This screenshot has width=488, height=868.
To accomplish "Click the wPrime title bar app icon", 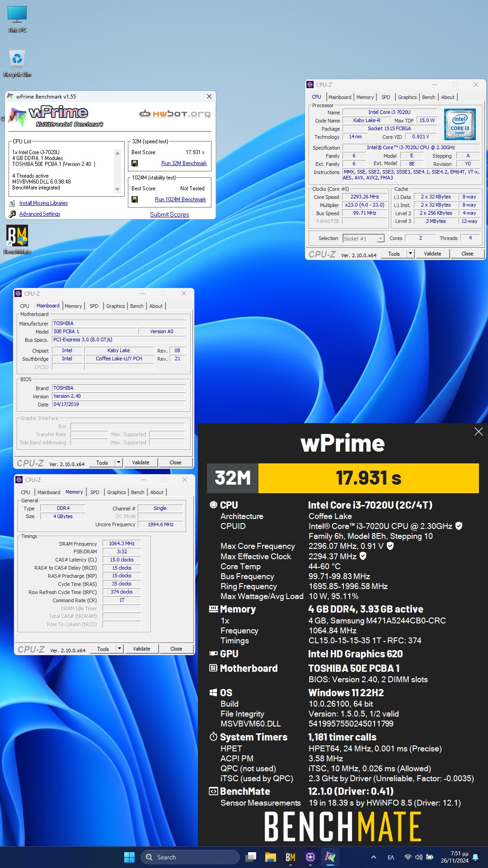I will (x=10, y=96).
